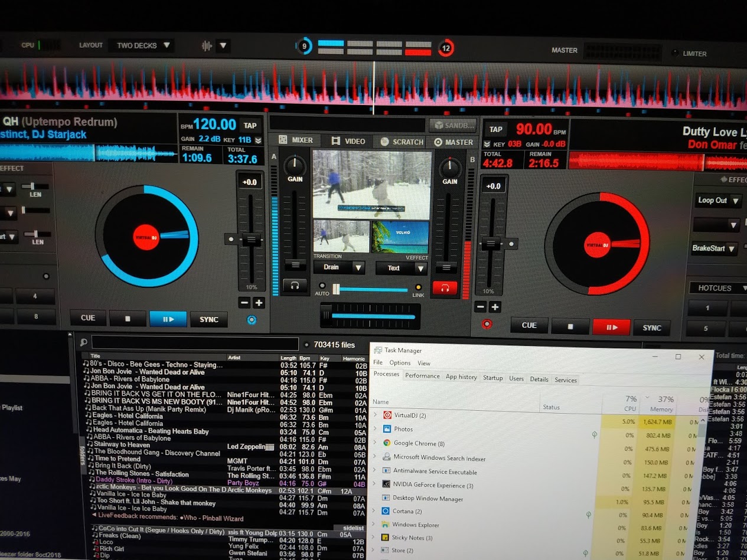Image resolution: width=747 pixels, height=560 pixels.
Task: Click the blue deck pitch plus button
Action: [259, 303]
